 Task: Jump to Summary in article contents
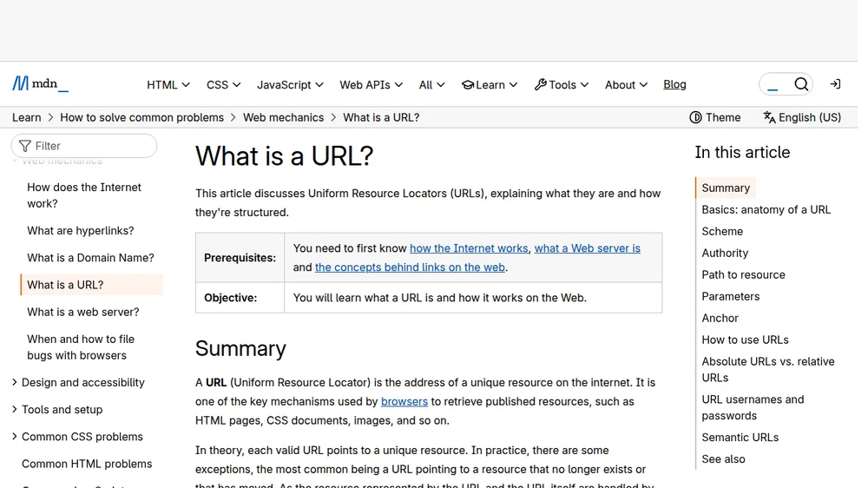[726, 188]
